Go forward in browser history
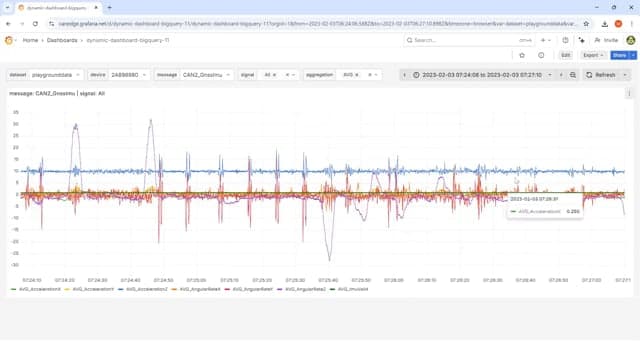Screen dimensions: 640x360 point(22,24)
